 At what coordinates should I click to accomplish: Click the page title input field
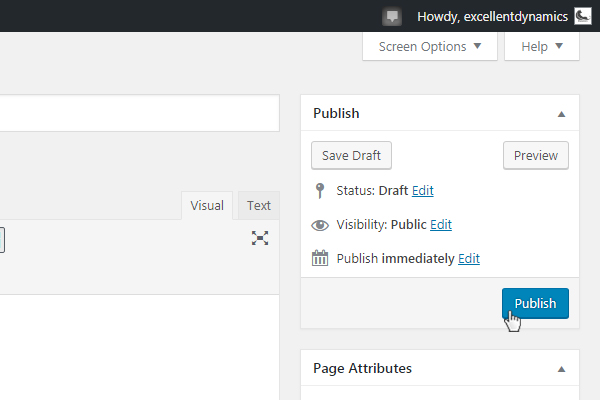coord(140,113)
